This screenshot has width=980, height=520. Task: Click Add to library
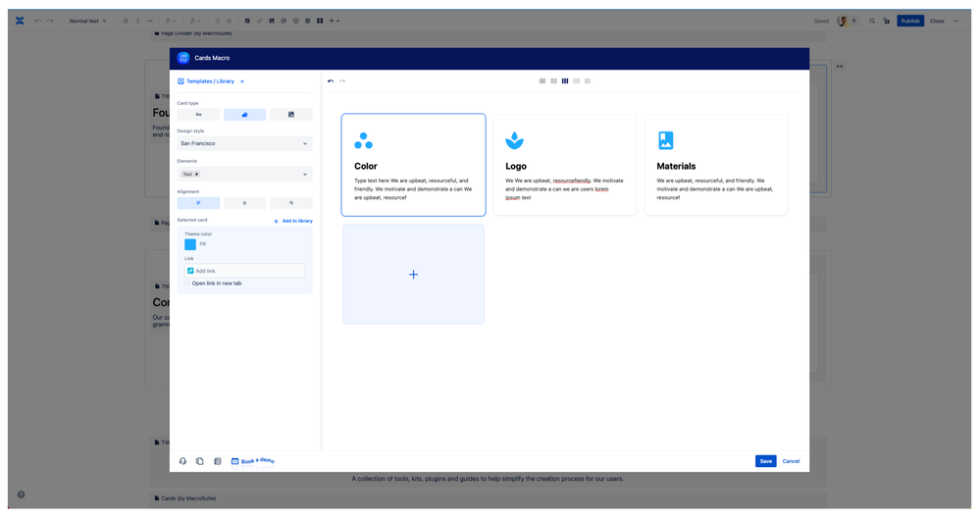293,221
